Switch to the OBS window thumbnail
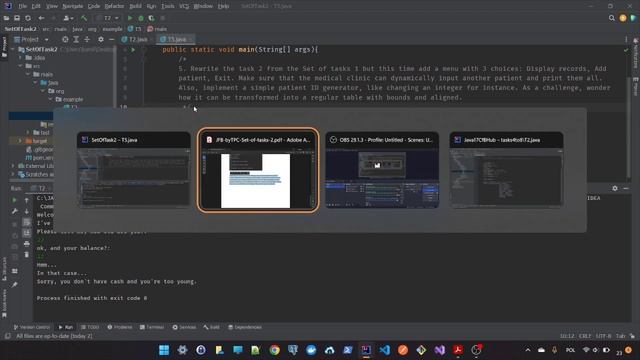Image resolution: width=640 pixels, height=360 pixels. pyautogui.click(x=382, y=170)
